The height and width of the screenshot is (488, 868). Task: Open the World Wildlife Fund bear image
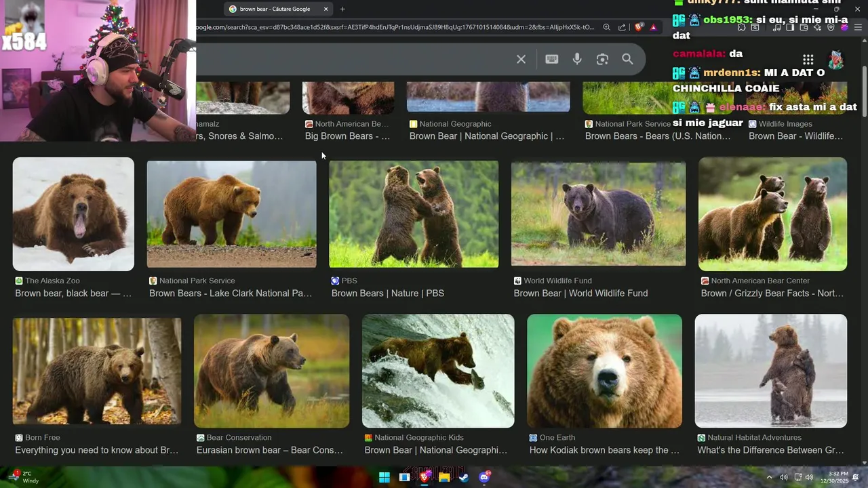[x=598, y=214]
